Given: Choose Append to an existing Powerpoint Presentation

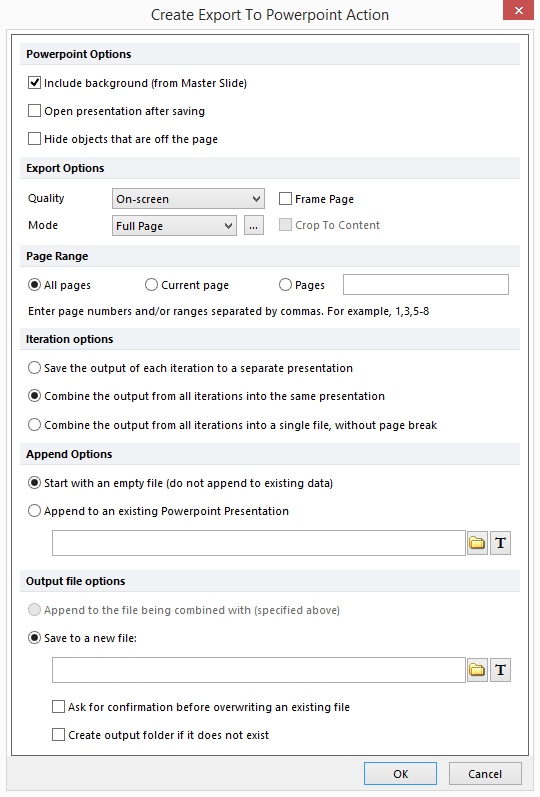Looking at the screenshot, I should tap(35, 510).
